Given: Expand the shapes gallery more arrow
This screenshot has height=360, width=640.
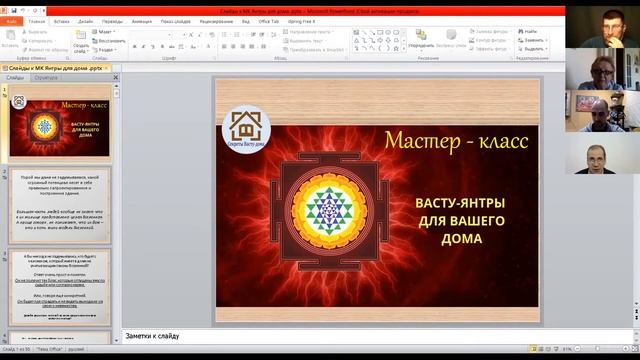Looking at the screenshot, I should tap(404, 49).
